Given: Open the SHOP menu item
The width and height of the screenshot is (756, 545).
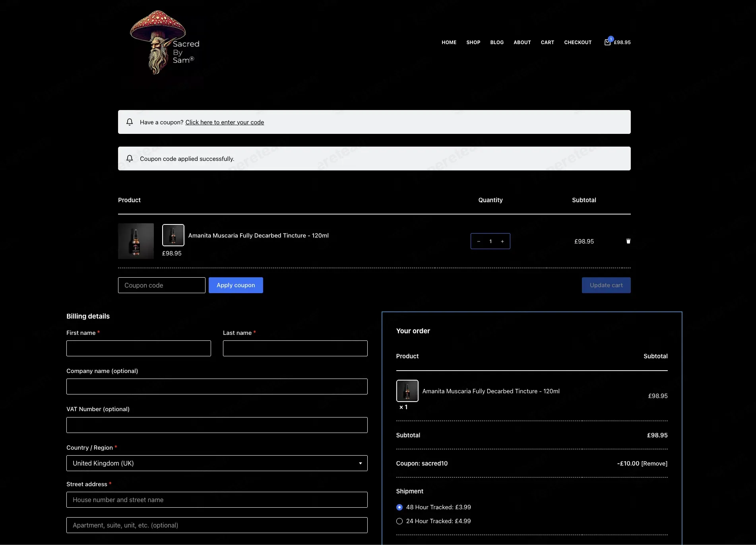Looking at the screenshot, I should tap(473, 43).
